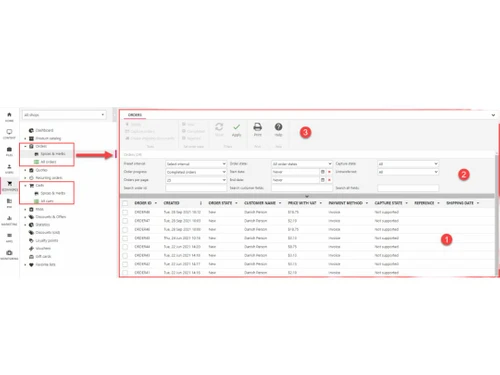Collapse the Orders tree node arrow

point(25,146)
